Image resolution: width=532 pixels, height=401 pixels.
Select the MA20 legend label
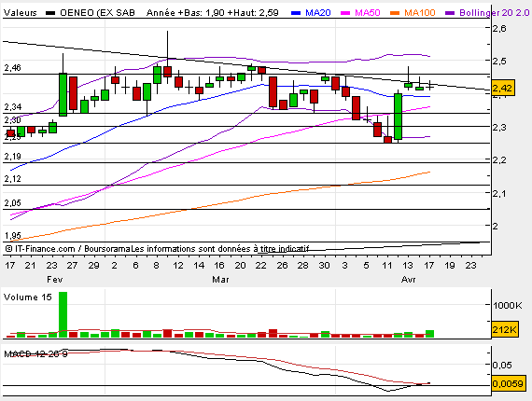coord(318,13)
